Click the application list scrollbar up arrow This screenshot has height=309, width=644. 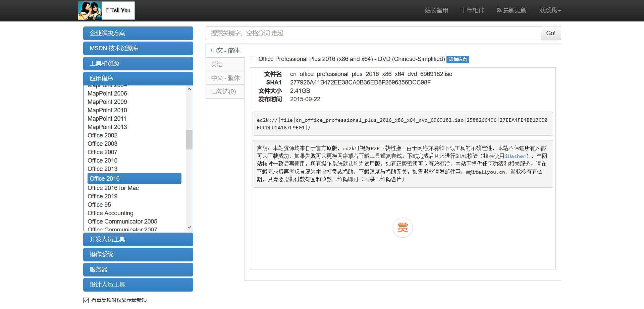(x=190, y=89)
